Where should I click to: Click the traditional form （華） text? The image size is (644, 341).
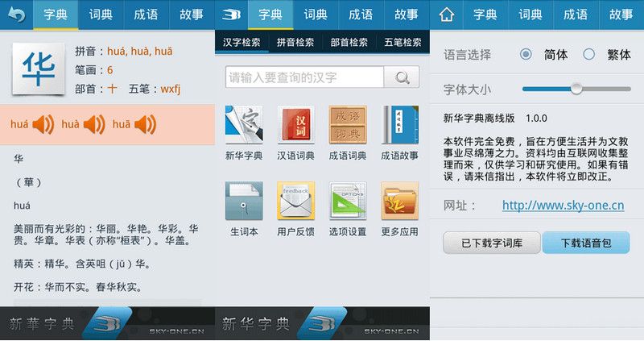coord(28,182)
